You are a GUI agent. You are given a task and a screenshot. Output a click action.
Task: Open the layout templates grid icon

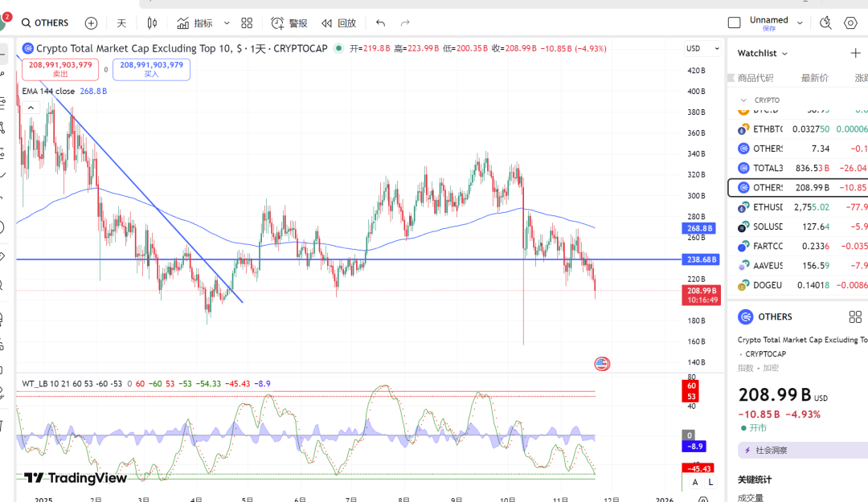pyautogui.click(x=247, y=23)
